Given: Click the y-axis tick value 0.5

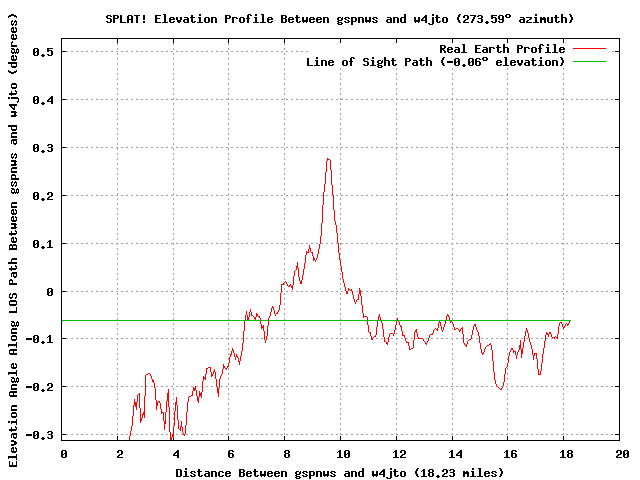Looking at the screenshot, I should pos(43,52).
